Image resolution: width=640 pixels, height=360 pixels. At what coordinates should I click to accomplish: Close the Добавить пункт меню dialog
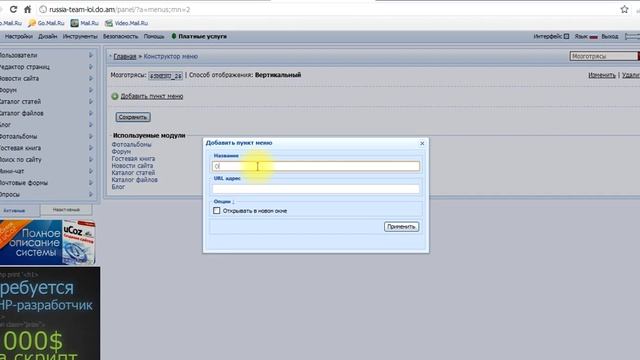tap(422, 143)
